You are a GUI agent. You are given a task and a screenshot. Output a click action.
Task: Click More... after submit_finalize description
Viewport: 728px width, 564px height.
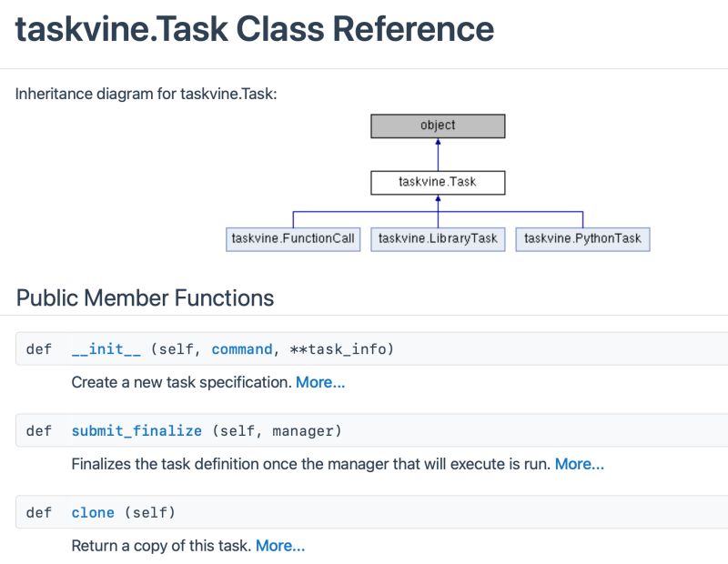580,464
